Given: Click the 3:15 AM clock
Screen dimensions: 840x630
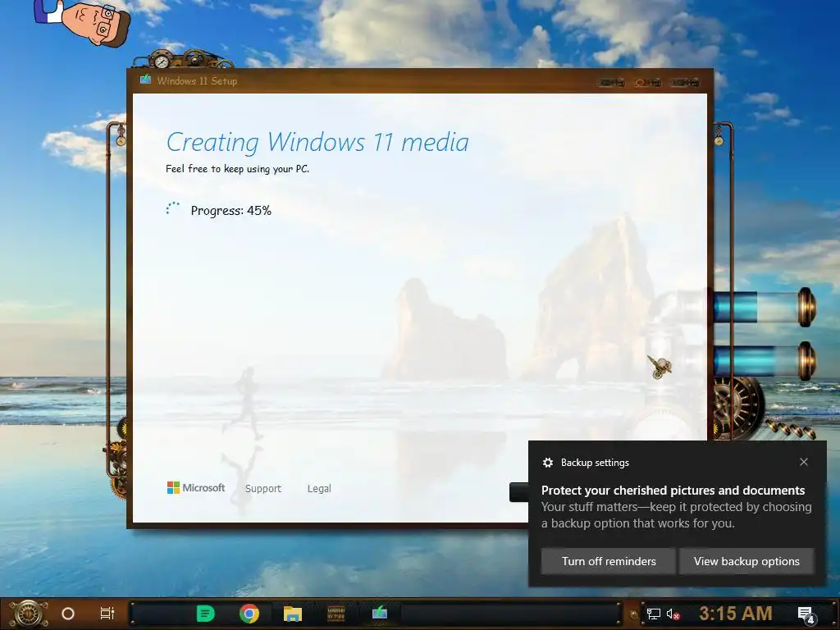Looking at the screenshot, I should 736,614.
